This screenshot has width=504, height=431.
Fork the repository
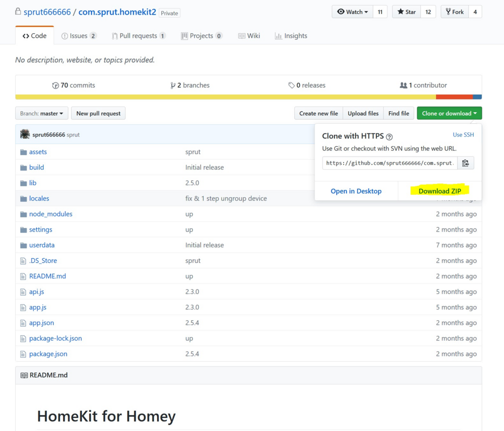[455, 12]
